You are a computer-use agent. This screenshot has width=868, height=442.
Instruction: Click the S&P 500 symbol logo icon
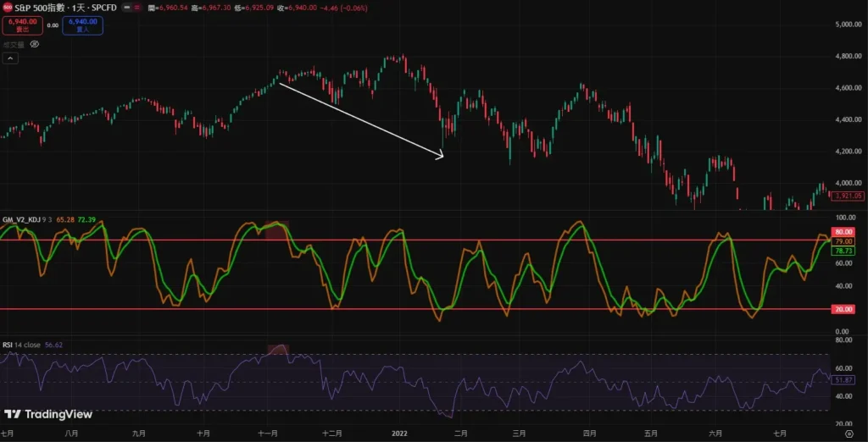coord(7,8)
